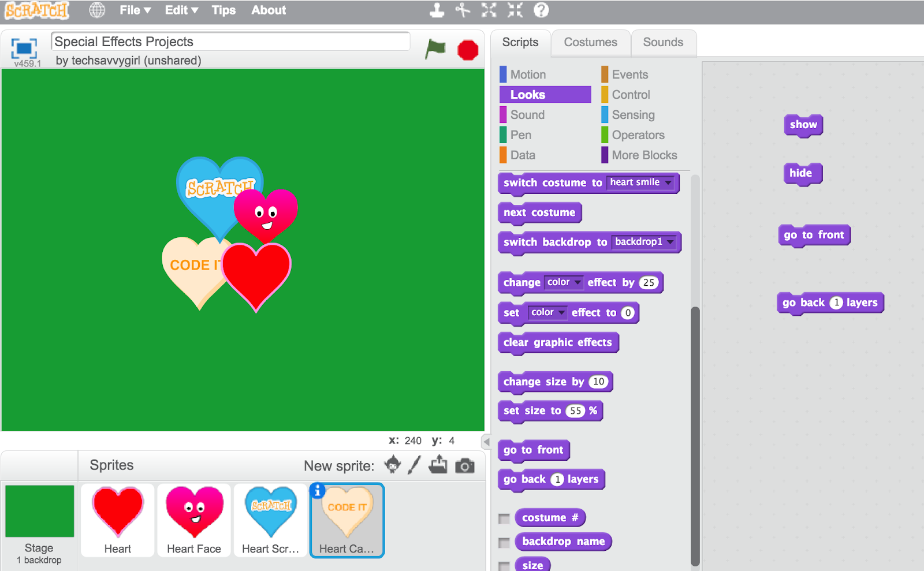The height and width of the screenshot is (571, 924).
Task: Click the layers number in palette go back block
Action: click(557, 479)
